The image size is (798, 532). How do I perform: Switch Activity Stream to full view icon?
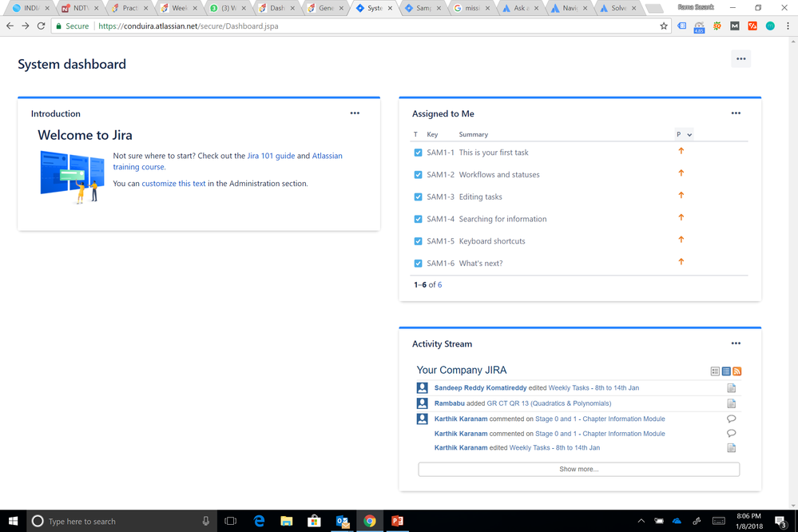pos(716,371)
